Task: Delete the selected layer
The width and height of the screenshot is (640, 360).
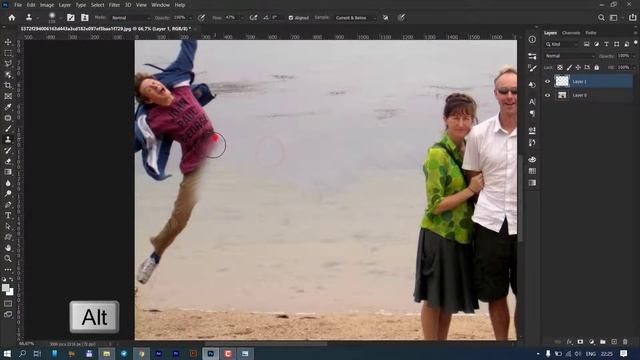Action: (x=625, y=342)
